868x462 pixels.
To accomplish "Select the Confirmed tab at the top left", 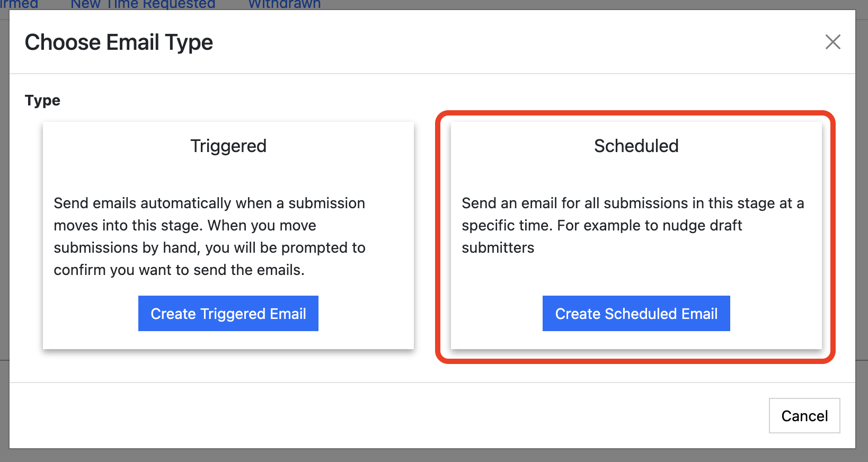I will click(x=19, y=4).
